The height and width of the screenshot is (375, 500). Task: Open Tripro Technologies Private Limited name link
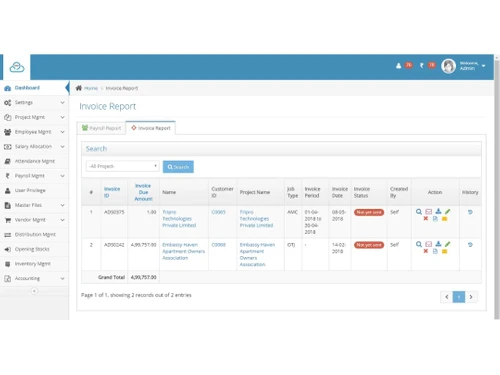[x=179, y=219]
